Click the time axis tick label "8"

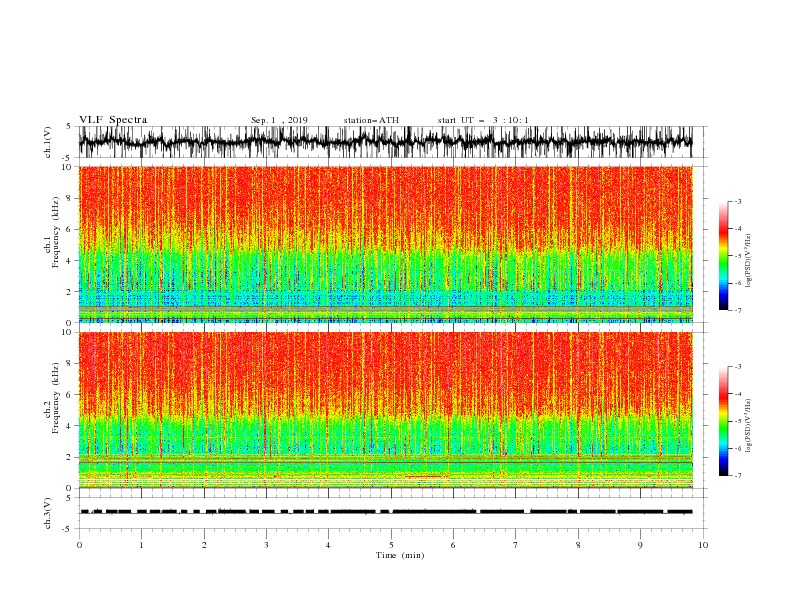(578, 545)
